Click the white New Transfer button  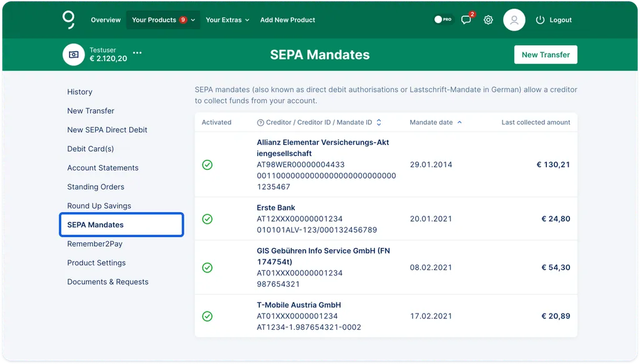pyautogui.click(x=546, y=54)
